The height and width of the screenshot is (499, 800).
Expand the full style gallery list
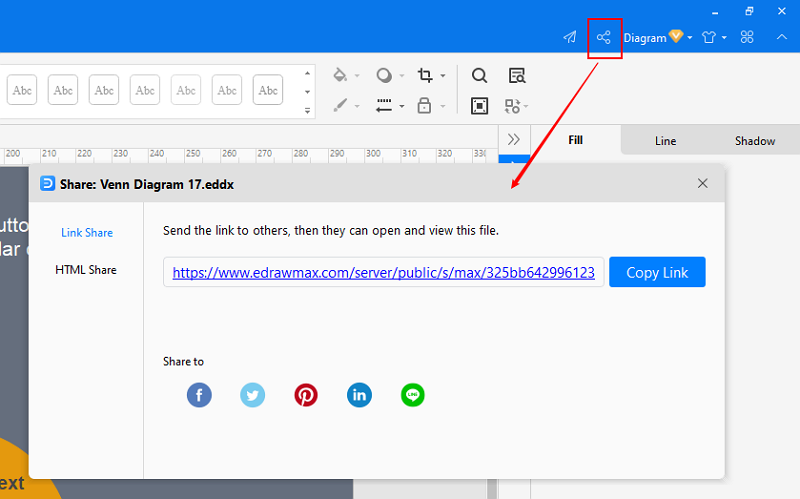click(307, 110)
